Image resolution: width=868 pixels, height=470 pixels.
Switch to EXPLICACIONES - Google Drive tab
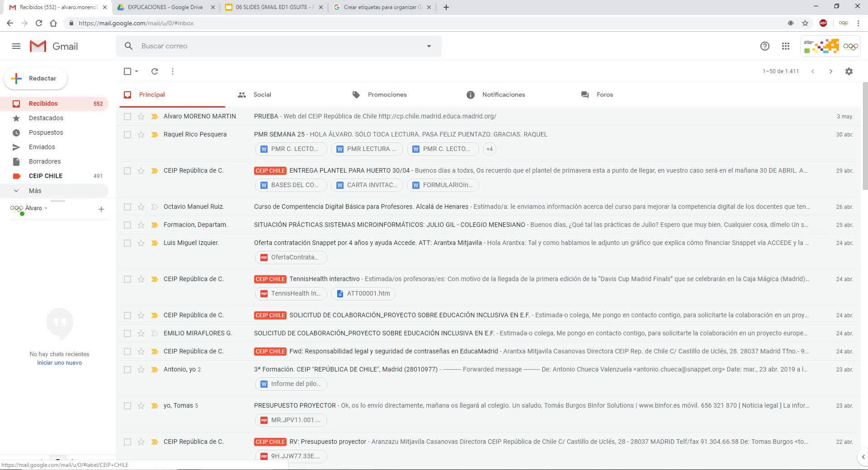(x=166, y=7)
